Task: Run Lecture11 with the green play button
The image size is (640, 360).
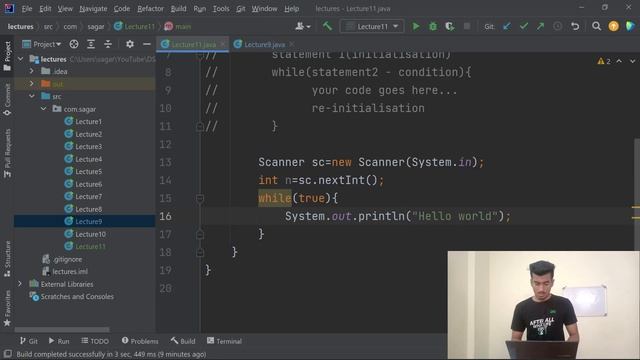Action: pos(416,27)
